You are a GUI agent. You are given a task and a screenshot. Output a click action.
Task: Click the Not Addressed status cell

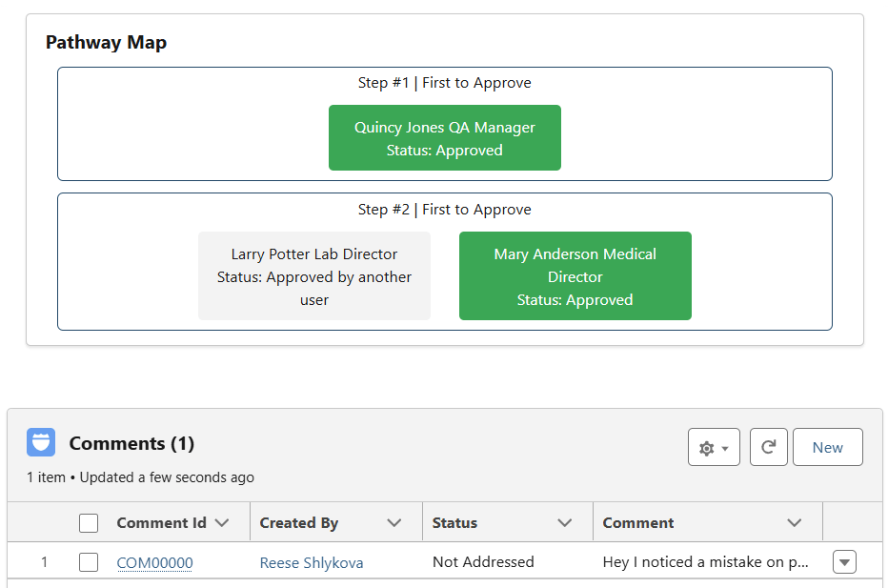(483, 562)
